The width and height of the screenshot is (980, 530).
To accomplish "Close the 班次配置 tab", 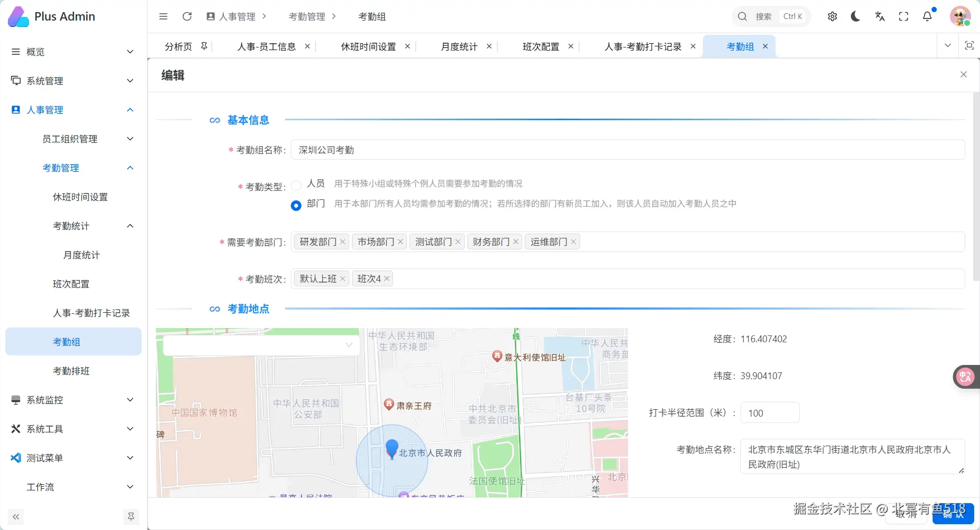I will pos(571,46).
